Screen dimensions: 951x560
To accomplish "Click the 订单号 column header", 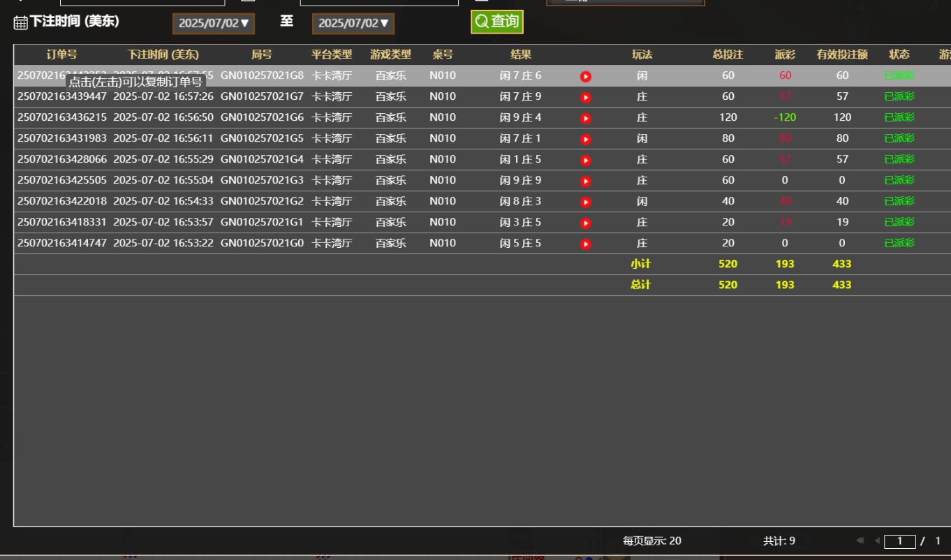I will tap(62, 54).
